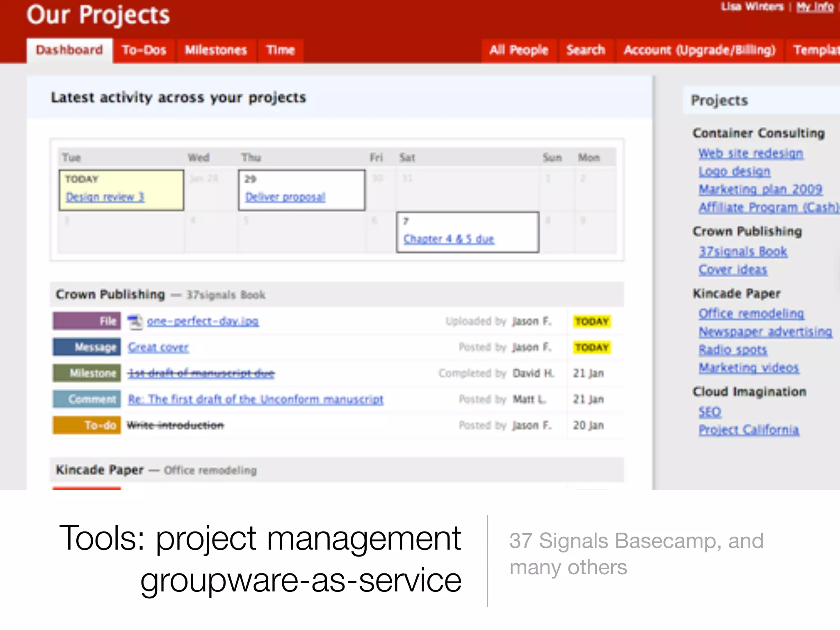The width and height of the screenshot is (840, 630).
Task: Switch to the Dashboard tab
Action: tap(69, 50)
